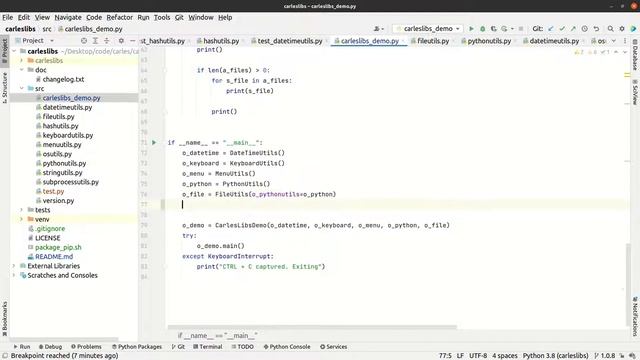Collapse the carleslibs root project node
The height and width of the screenshot is (360, 640).
tap(15, 51)
